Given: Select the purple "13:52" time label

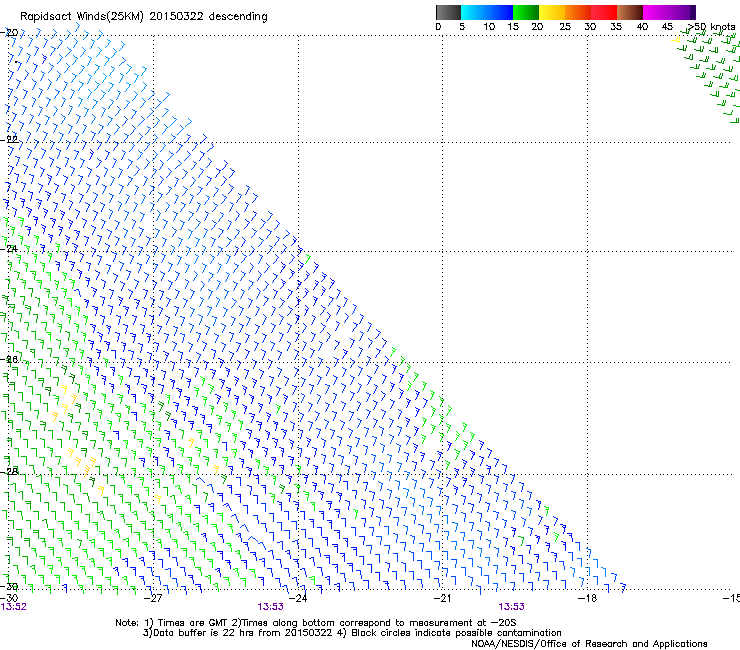Looking at the screenshot, I should point(14,607).
